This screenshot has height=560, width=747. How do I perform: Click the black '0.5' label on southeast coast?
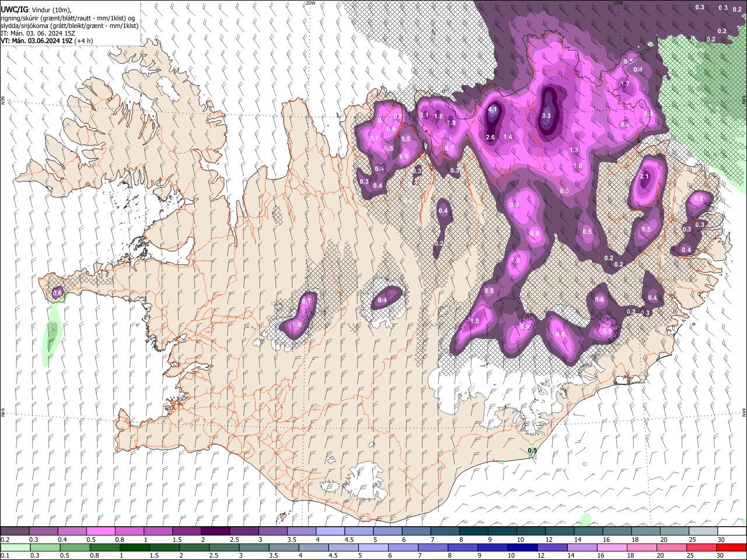pos(532,450)
